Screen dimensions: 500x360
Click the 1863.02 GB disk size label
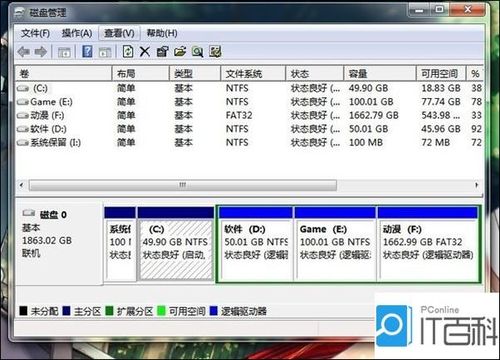pyautogui.click(x=47, y=241)
